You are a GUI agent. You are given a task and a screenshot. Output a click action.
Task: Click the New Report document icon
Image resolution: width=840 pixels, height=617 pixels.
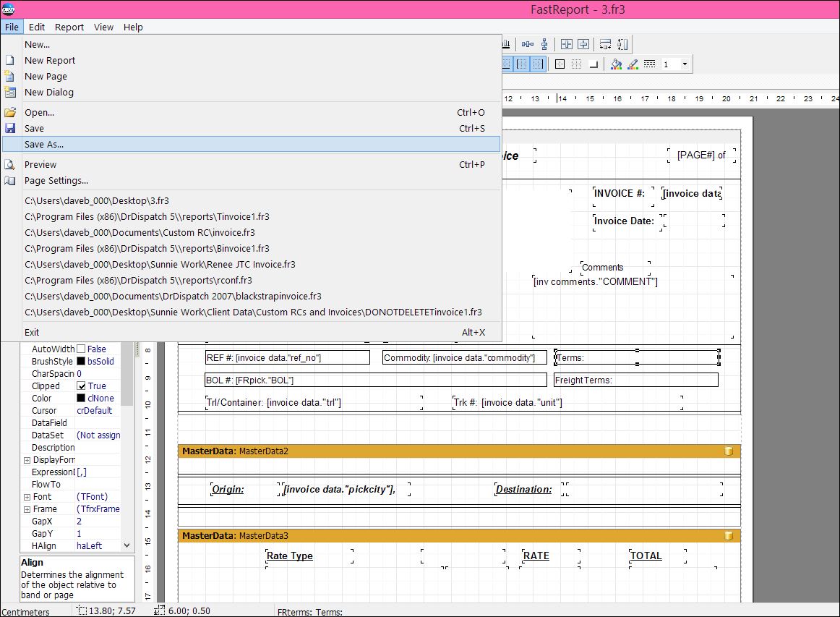pos(9,61)
